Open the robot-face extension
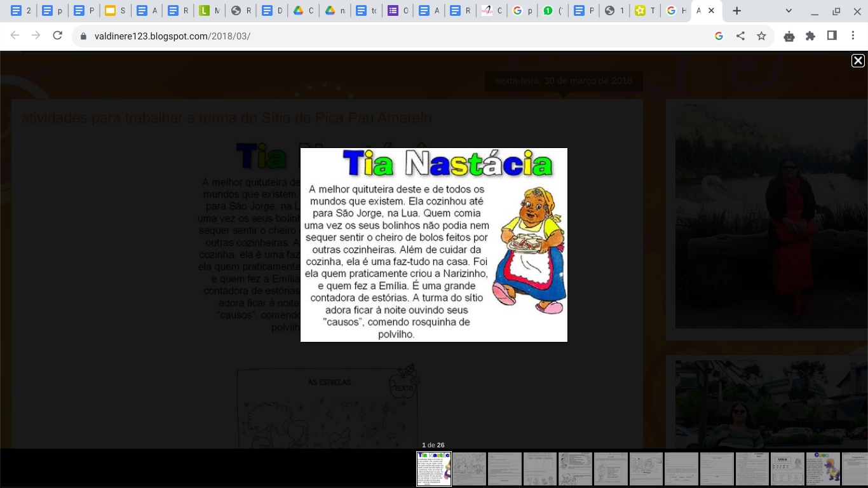 click(x=789, y=36)
